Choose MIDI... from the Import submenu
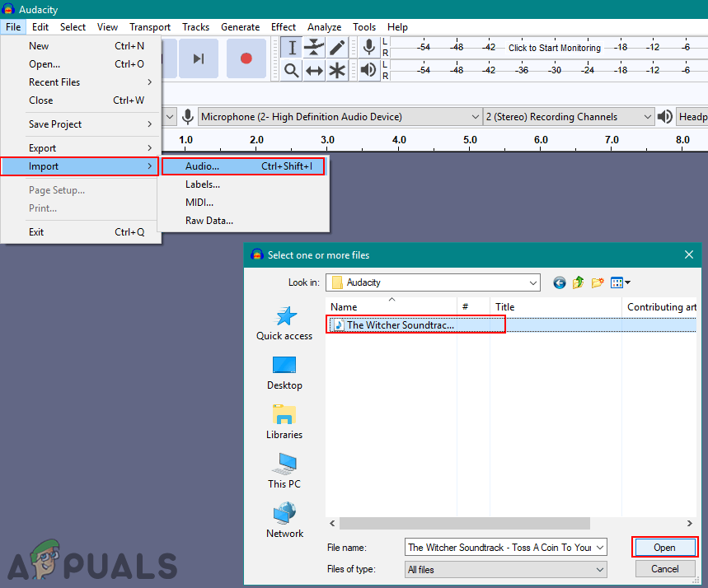 click(x=243, y=203)
